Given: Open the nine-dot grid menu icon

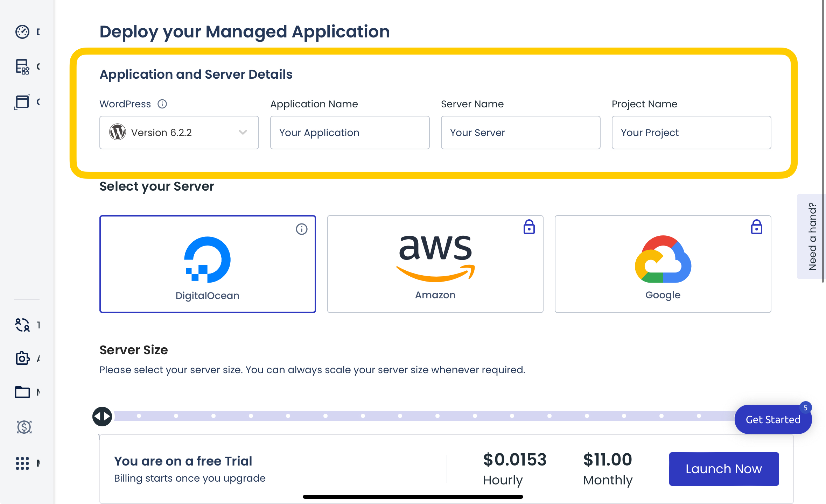Looking at the screenshot, I should point(22,463).
